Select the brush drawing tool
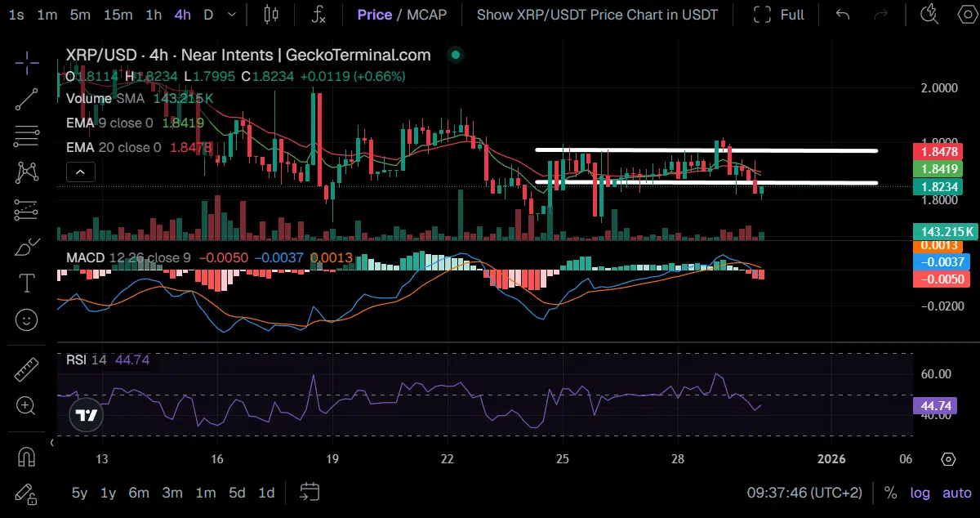The image size is (980, 518). pos(27,247)
